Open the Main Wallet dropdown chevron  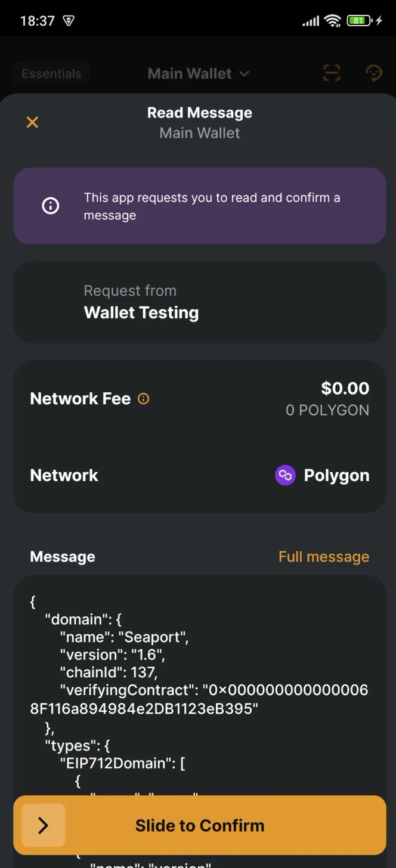point(243,73)
